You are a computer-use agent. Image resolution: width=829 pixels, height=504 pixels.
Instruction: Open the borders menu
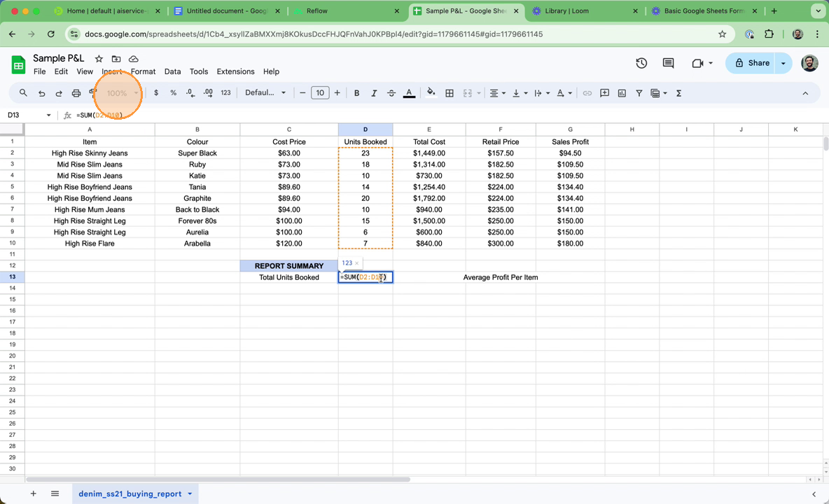click(x=450, y=93)
